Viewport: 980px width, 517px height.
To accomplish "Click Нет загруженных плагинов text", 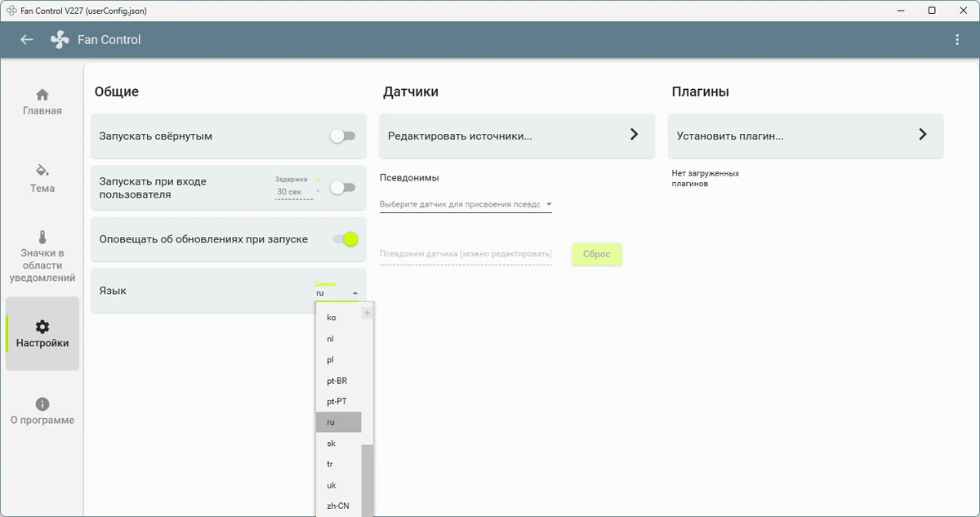I will pyautogui.click(x=706, y=179).
